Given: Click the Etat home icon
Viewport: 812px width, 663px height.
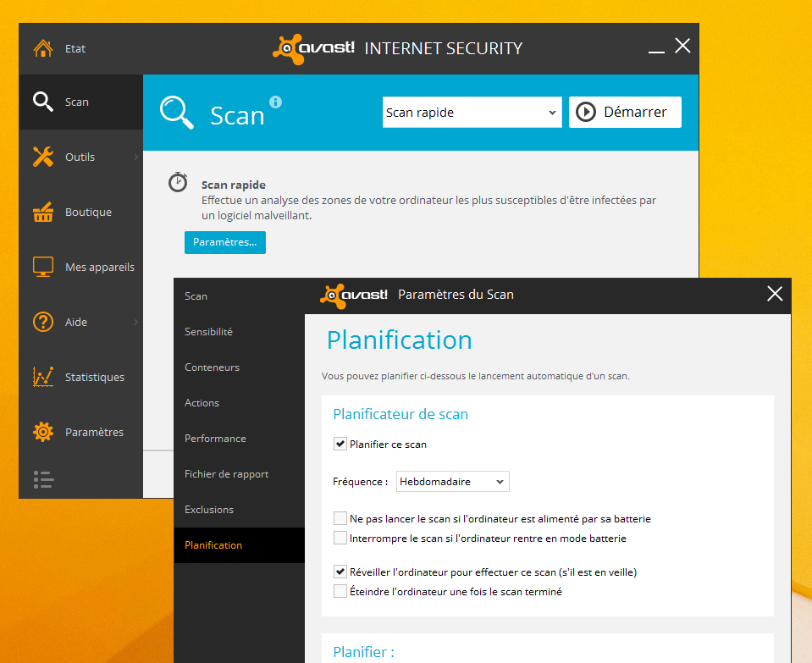Looking at the screenshot, I should (43, 48).
